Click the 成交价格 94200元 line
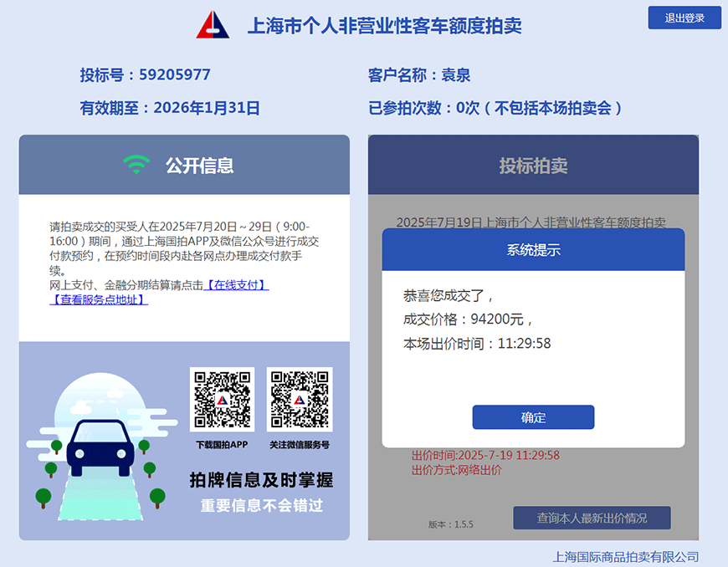Viewport: 728px width, 567px height. pos(468,319)
